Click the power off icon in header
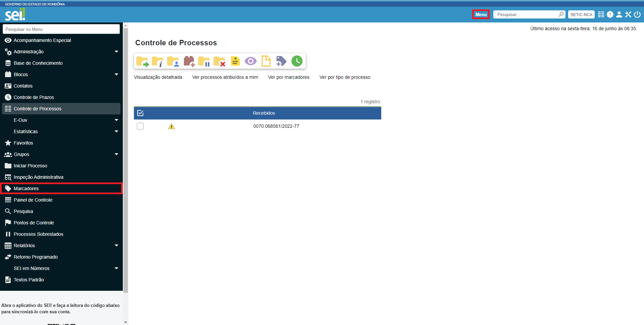This screenshot has width=644, height=325. tap(638, 14)
